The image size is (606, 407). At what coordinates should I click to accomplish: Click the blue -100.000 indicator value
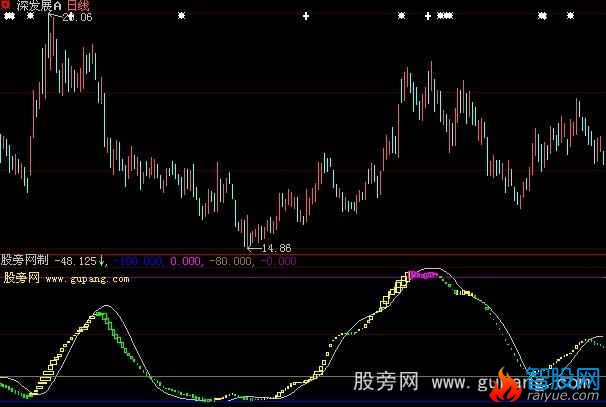tap(138, 262)
